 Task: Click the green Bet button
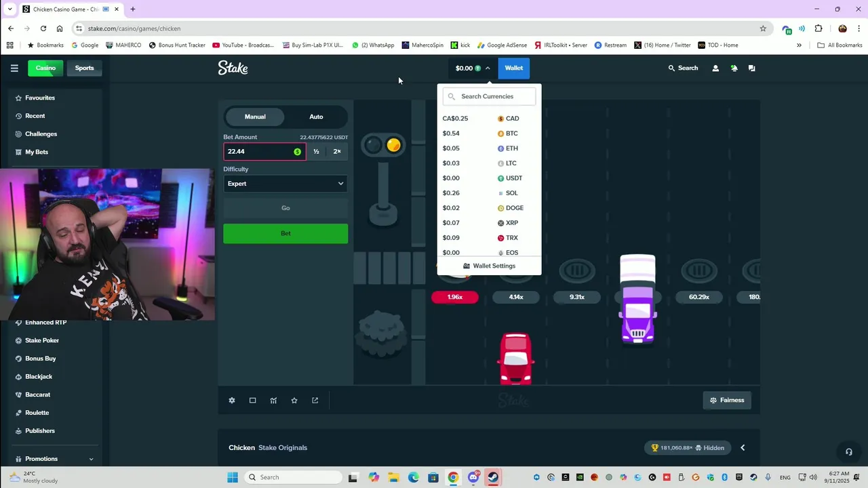tap(285, 234)
